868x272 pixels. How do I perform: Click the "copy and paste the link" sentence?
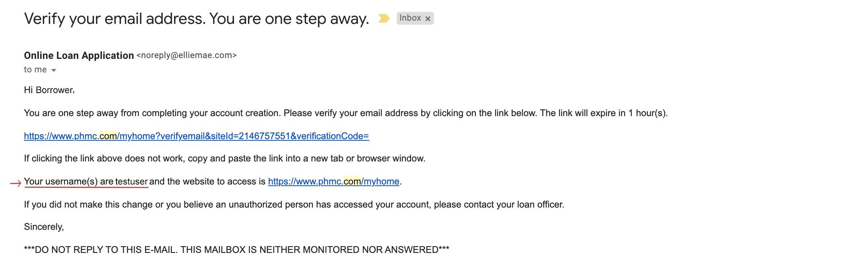click(x=225, y=158)
